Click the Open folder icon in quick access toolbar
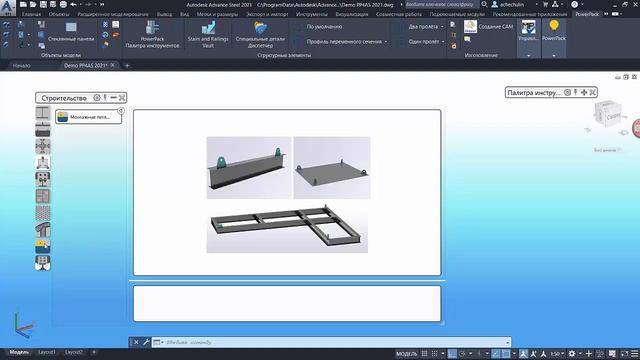The height and width of the screenshot is (360, 640). pyautogui.click(x=33, y=4)
